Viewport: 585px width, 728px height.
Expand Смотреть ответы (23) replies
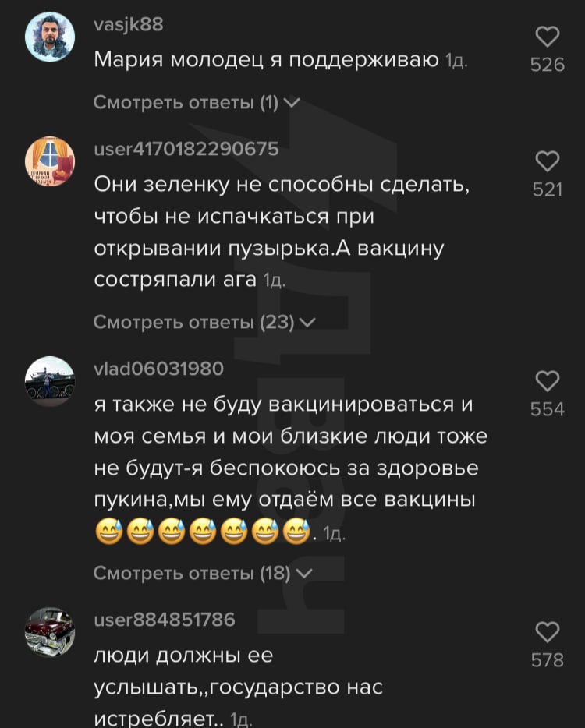204,322
